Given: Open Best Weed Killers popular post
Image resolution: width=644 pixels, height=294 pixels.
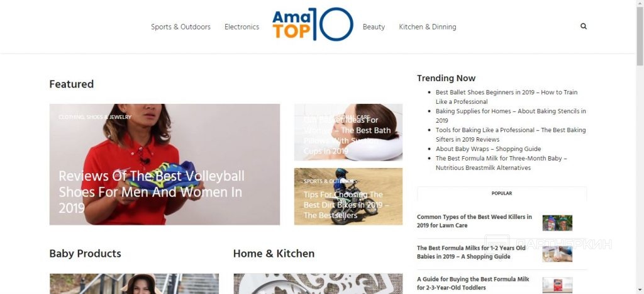Looking at the screenshot, I should coord(474,221).
